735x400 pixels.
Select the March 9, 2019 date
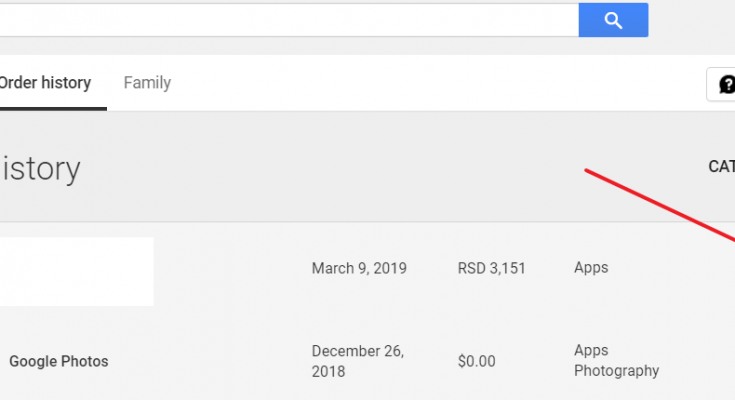(359, 268)
